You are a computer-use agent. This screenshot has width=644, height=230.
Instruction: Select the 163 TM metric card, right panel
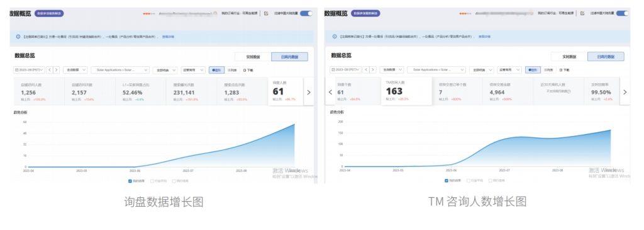point(407,91)
